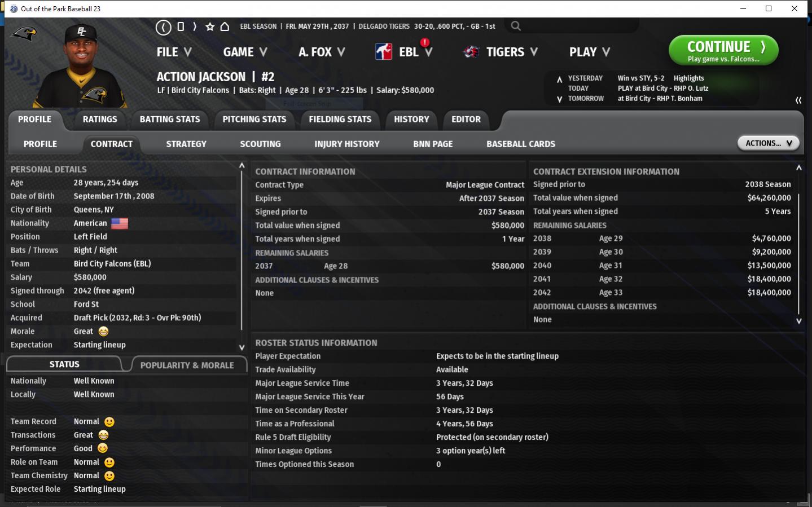Go to the home screen icon
This screenshot has height=507, width=812.
point(225,27)
